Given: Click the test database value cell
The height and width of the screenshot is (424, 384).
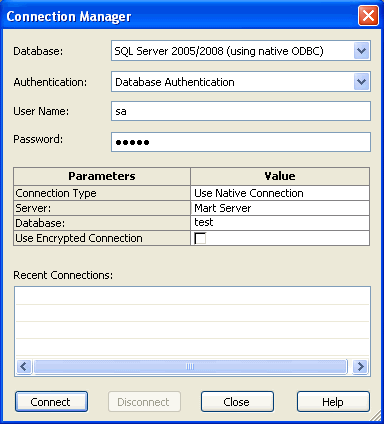Looking at the screenshot, I should 280,223.
